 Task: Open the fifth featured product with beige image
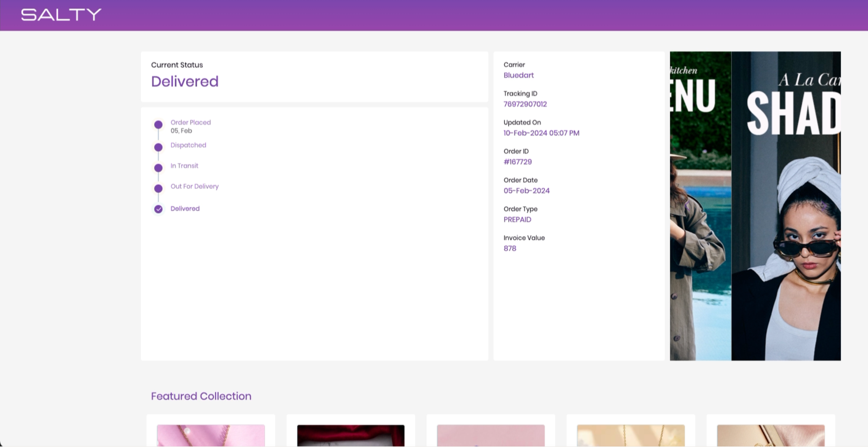(771, 435)
